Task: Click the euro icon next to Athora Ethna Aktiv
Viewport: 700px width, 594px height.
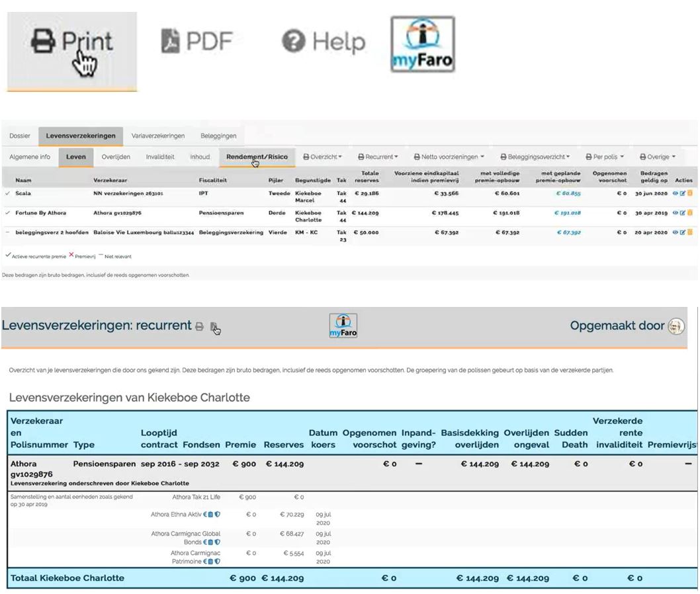Action: click(x=205, y=514)
